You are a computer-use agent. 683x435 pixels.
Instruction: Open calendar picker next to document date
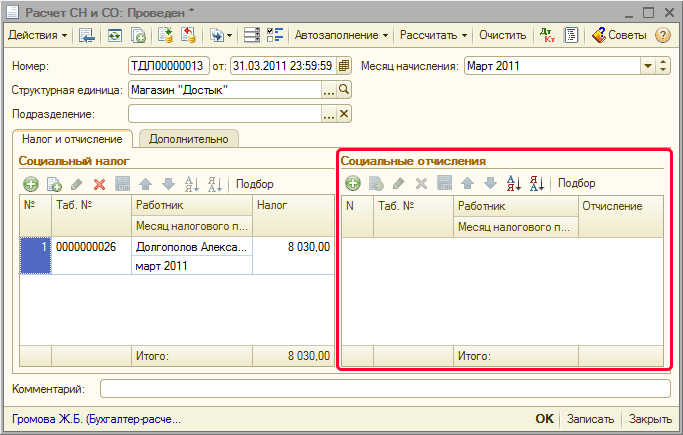[345, 67]
